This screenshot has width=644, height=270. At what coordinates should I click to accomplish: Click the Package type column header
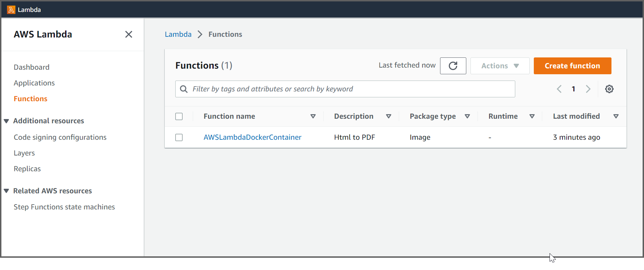tap(433, 116)
